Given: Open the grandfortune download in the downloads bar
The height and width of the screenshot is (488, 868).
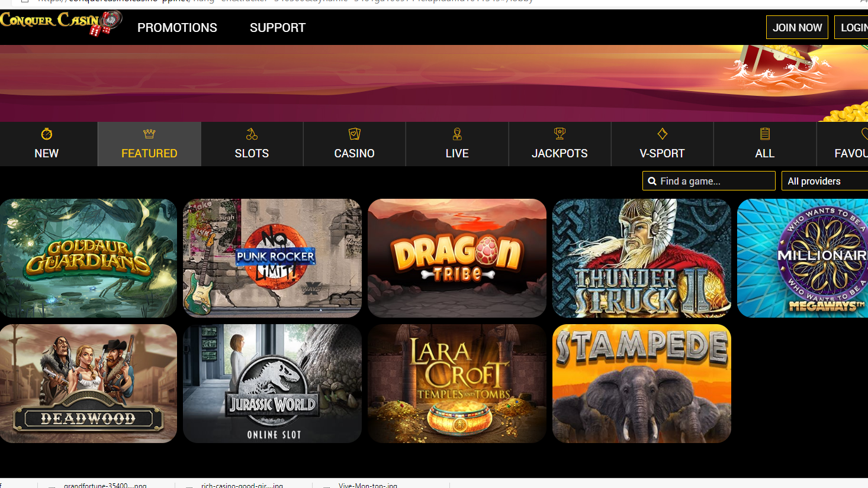Looking at the screenshot, I should tap(105, 485).
